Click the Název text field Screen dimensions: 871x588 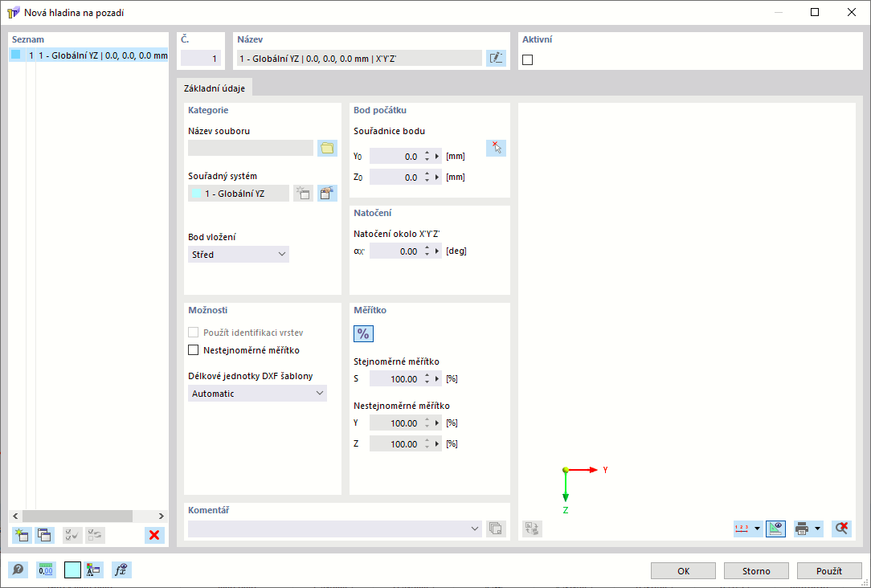point(359,59)
